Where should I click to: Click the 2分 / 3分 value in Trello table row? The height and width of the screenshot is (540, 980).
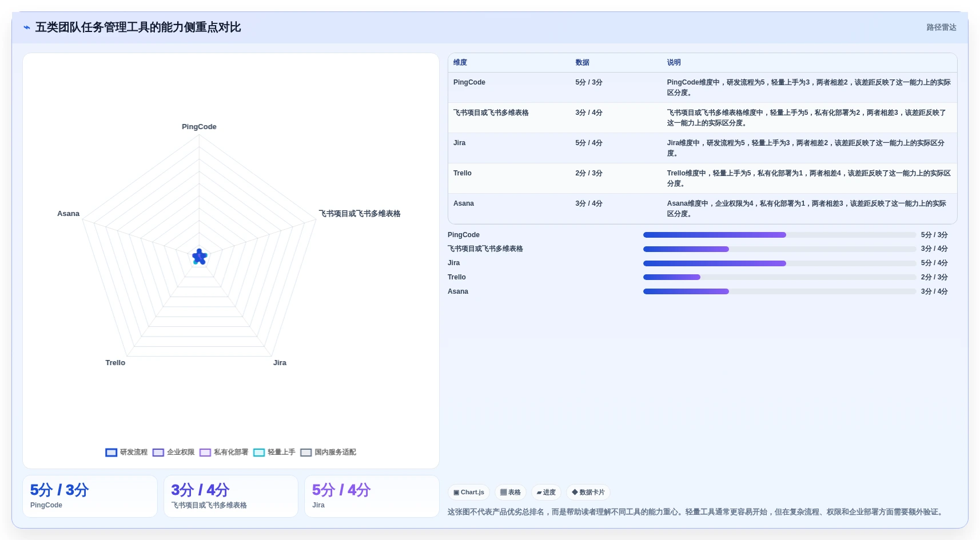(589, 173)
